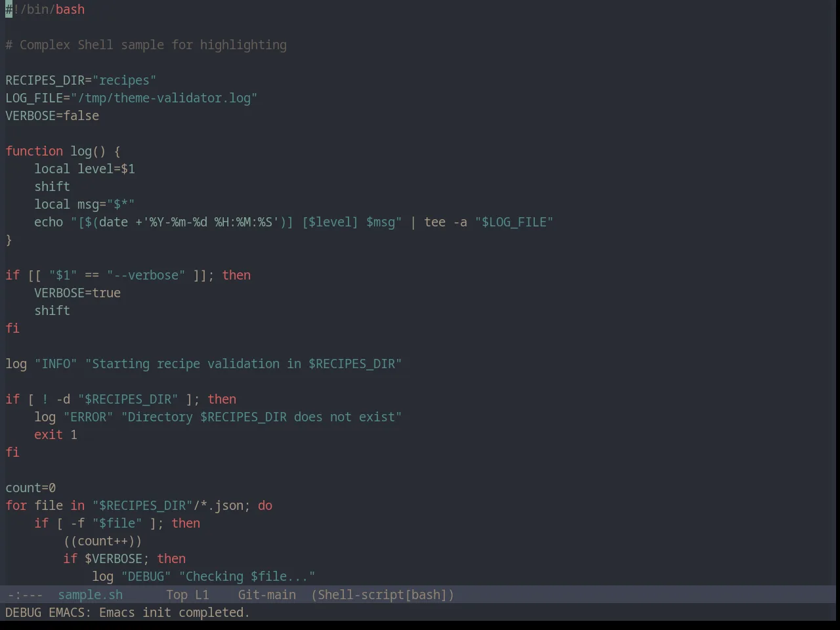Viewport: 840px width, 630px height.
Task: Click the LOG_FILE variable assignment name
Action: [34, 98]
